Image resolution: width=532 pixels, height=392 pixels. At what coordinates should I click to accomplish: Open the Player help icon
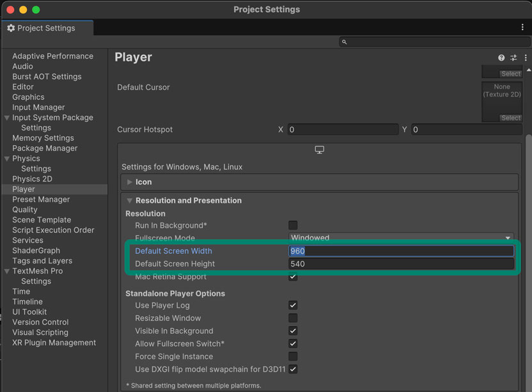coord(501,58)
